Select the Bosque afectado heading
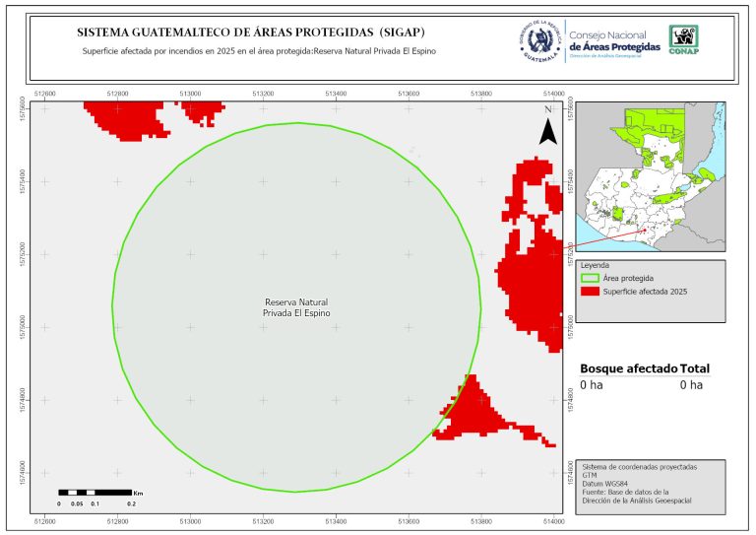 (628, 368)
